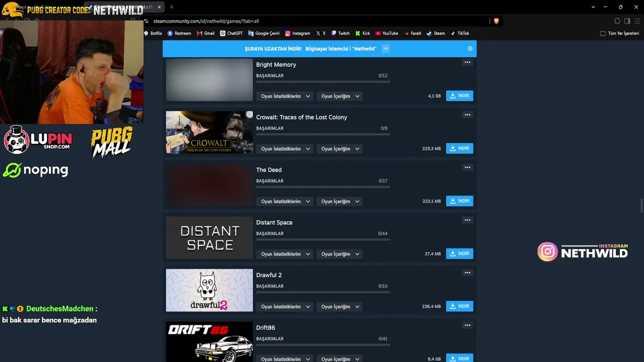Open the browser extensions puzzle icon
Screen dimensions: 644x362
click(x=617, y=21)
